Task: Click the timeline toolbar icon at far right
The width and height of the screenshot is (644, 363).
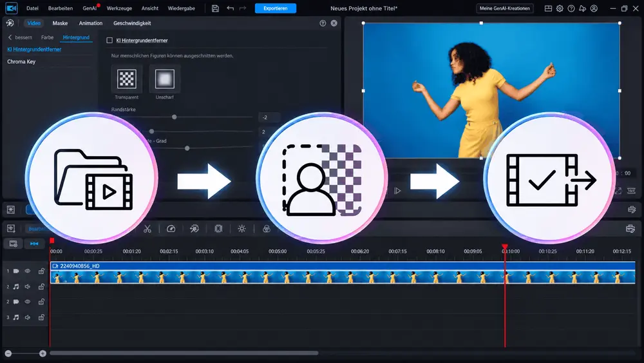Action: click(x=630, y=229)
